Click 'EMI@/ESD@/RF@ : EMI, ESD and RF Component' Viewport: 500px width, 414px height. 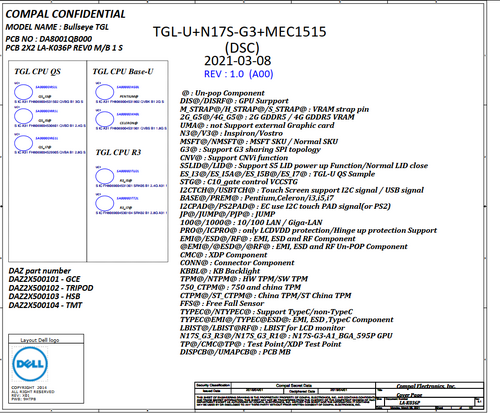pos(268,239)
